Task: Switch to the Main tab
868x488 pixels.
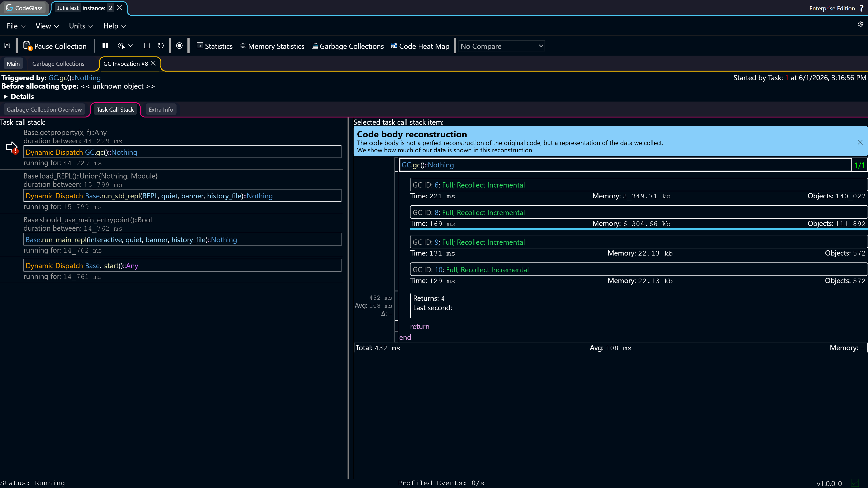Action: click(13, 64)
